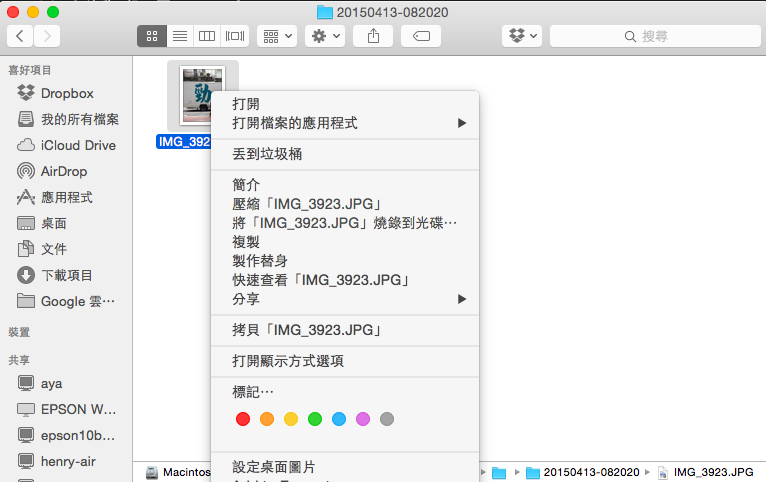This screenshot has width=766, height=482.
Task: Apply the orange tag color
Action: [267, 419]
